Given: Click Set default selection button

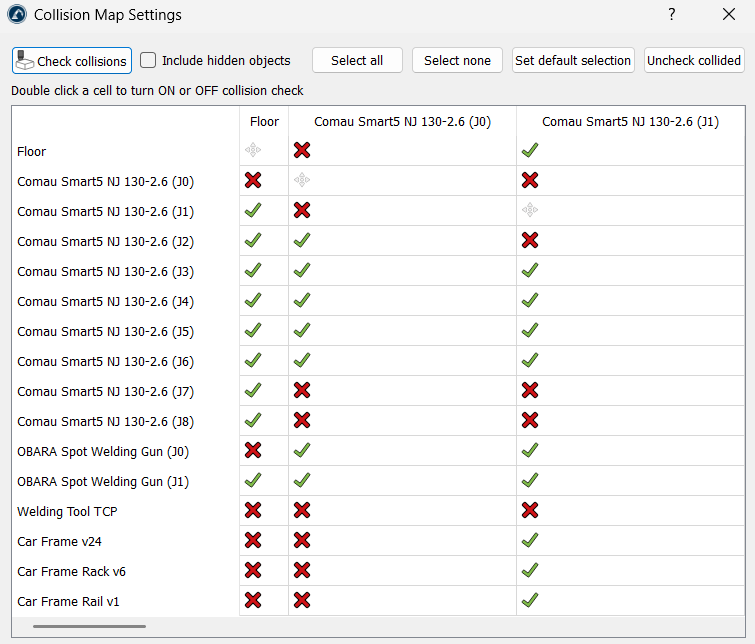Looking at the screenshot, I should [x=573, y=60].
